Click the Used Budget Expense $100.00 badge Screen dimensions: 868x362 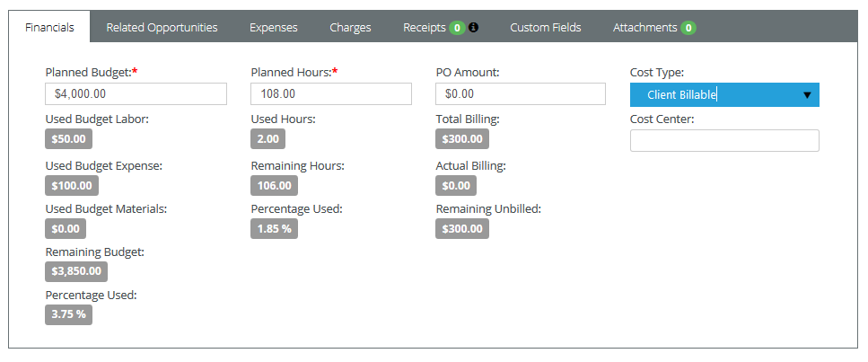click(72, 186)
